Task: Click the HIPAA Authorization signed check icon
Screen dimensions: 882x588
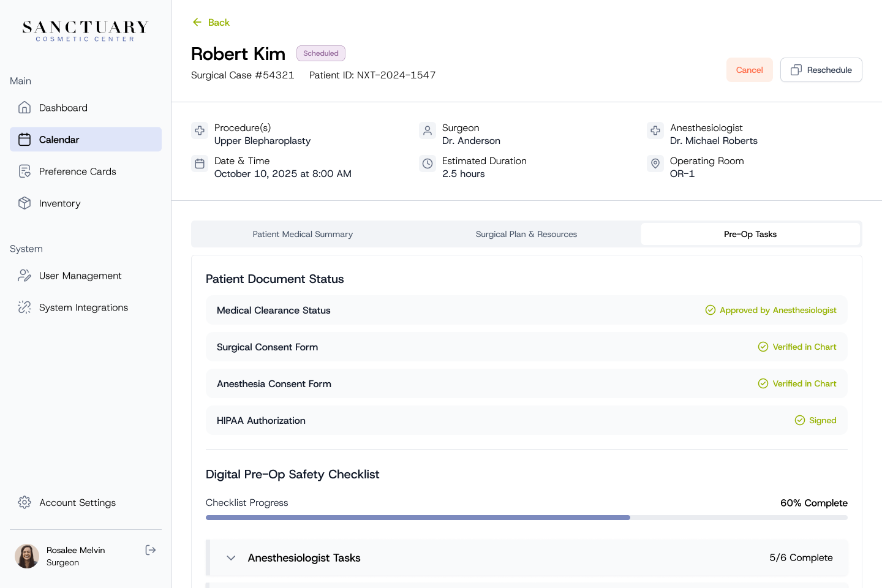Action: point(800,420)
